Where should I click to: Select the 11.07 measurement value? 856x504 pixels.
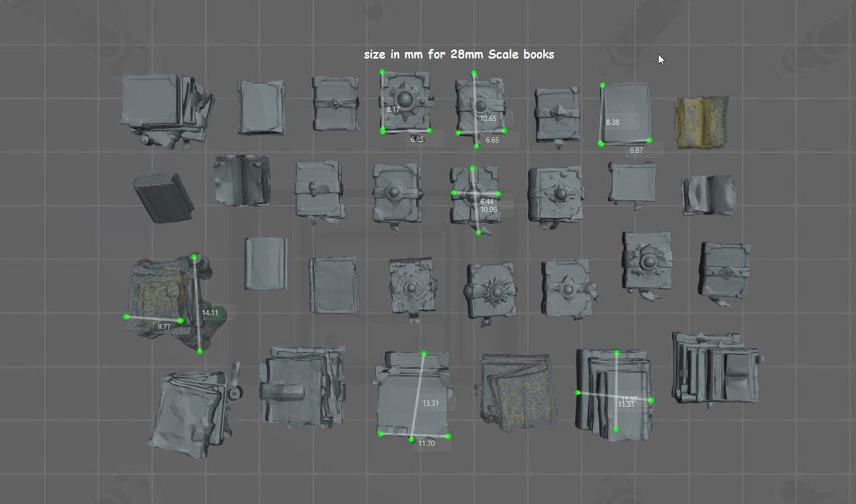pos(630,398)
